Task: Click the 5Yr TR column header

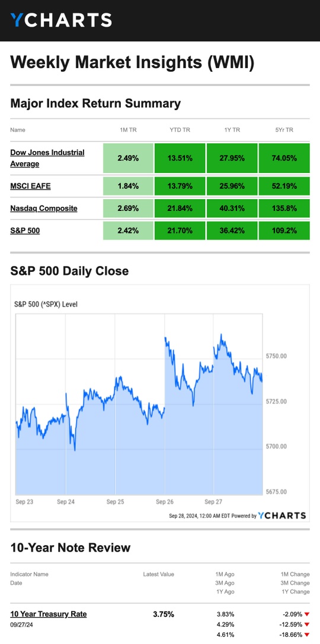Action: coord(284,130)
